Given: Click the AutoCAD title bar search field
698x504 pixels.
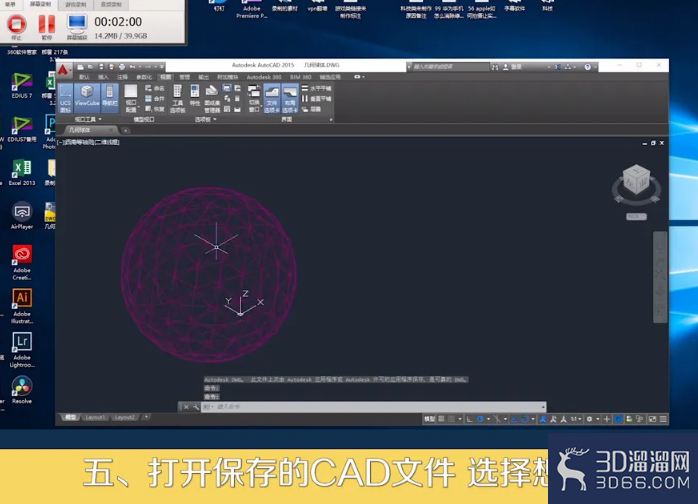Looking at the screenshot, I should (450, 67).
